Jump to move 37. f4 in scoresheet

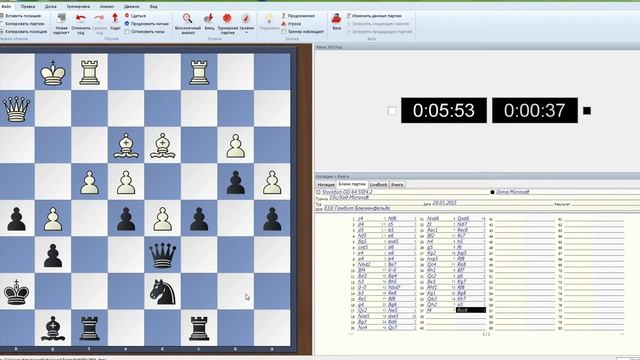429,310
